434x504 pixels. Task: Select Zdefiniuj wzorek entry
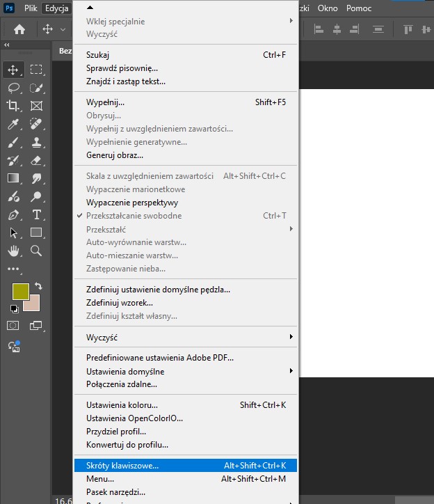click(x=186, y=303)
